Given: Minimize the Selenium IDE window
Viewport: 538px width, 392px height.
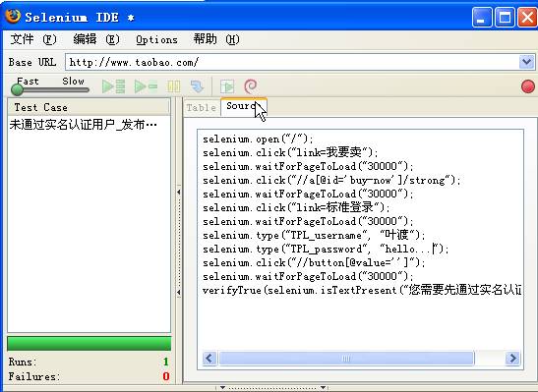Looking at the screenshot, I should [x=482, y=17].
